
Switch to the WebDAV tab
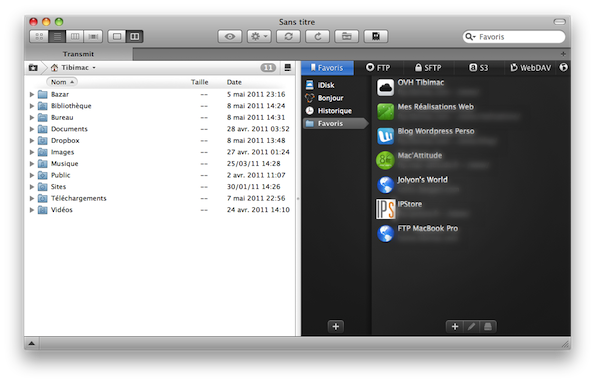point(530,68)
